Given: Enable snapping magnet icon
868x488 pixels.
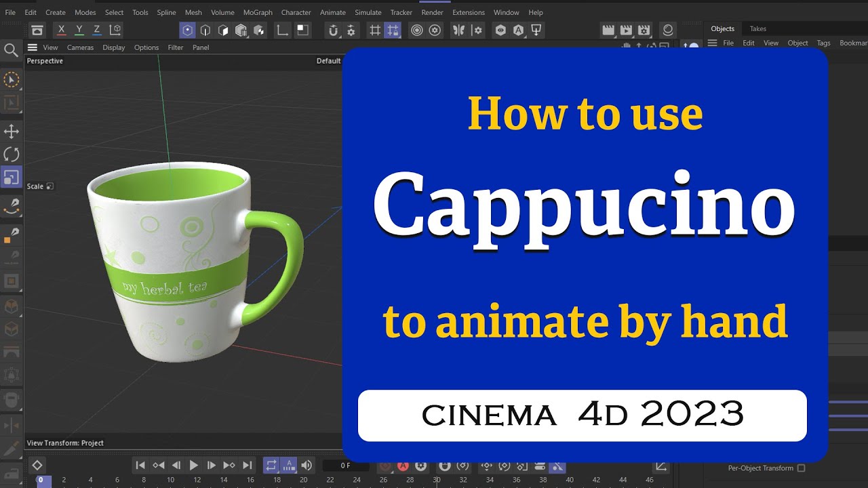Looking at the screenshot, I should point(333,30).
